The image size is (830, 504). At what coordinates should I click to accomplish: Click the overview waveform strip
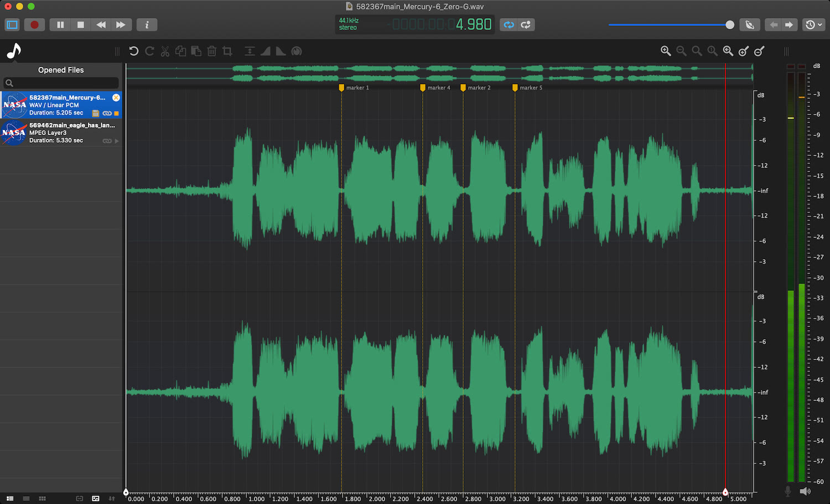(439, 74)
